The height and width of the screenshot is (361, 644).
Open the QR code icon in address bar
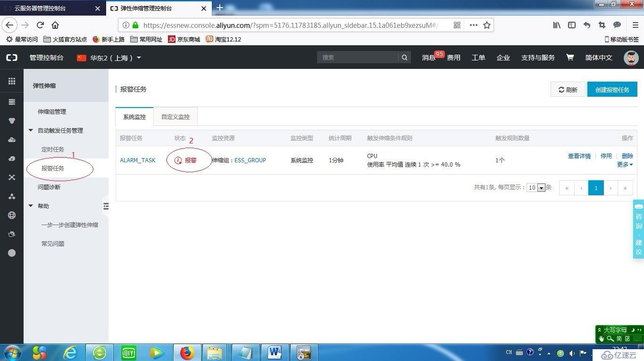tap(457, 25)
